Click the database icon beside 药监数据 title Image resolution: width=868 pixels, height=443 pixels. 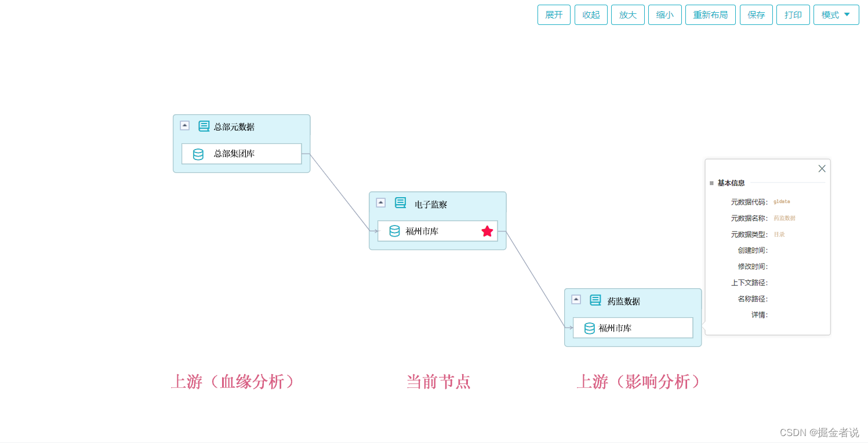pyautogui.click(x=595, y=300)
